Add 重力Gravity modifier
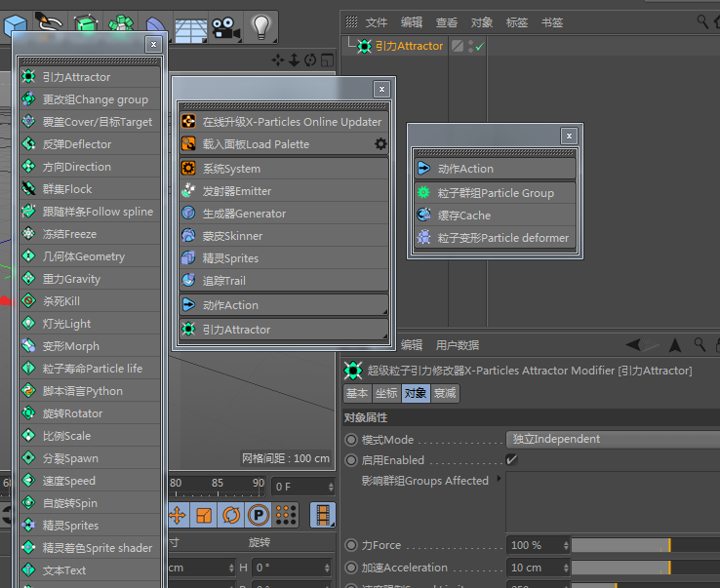This screenshot has width=720, height=588. point(90,279)
